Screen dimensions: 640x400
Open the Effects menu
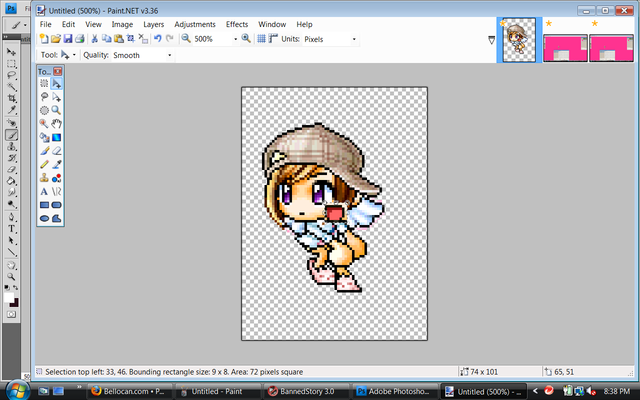pos(237,24)
